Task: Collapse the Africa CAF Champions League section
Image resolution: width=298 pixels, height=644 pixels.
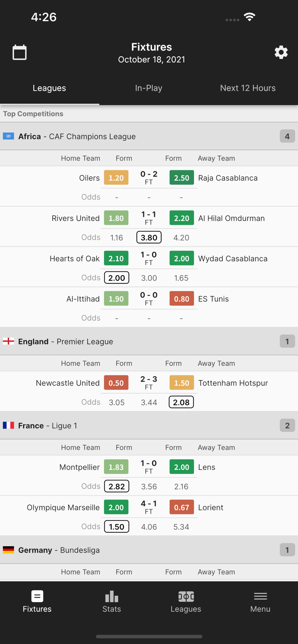Action: click(x=149, y=136)
